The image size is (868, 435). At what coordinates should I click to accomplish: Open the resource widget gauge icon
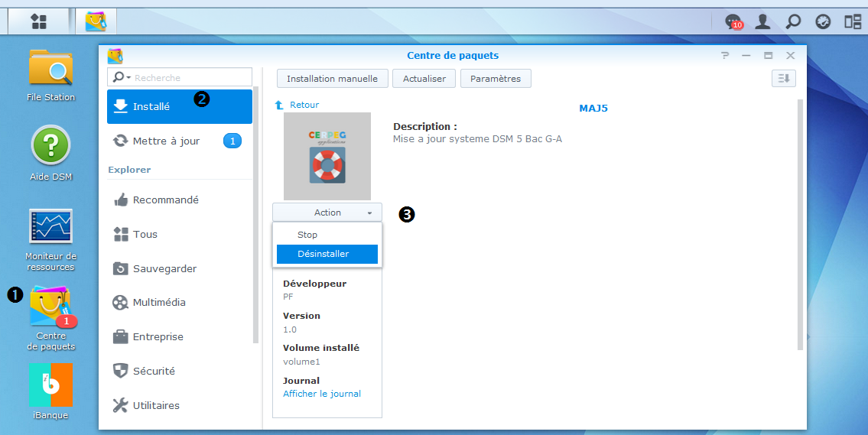[x=823, y=21]
